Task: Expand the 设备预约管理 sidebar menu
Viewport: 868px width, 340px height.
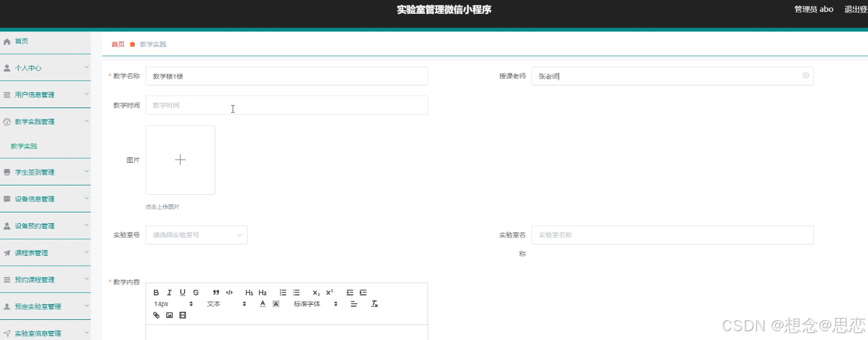Action: (x=45, y=226)
